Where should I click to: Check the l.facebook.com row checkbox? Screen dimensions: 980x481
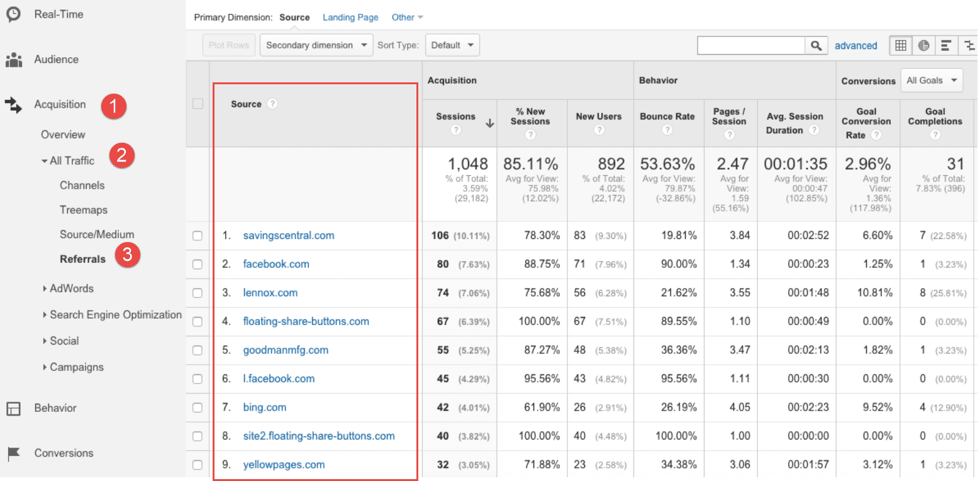198,379
